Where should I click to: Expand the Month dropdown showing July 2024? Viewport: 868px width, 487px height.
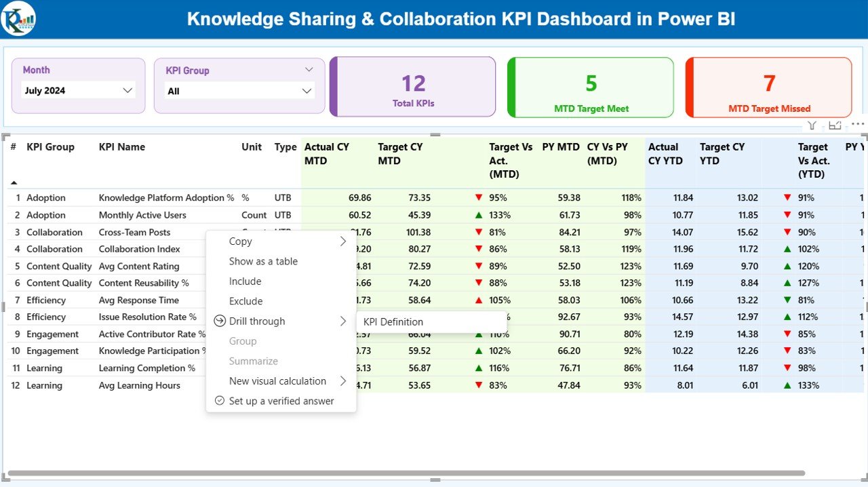(127, 90)
